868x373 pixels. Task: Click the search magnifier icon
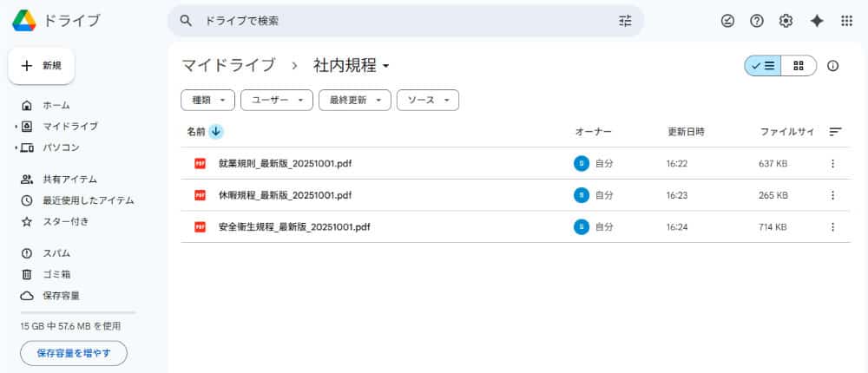186,21
